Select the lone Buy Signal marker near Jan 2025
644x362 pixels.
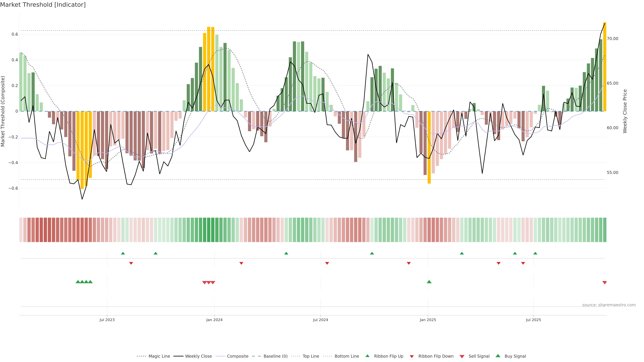(x=429, y=282)
